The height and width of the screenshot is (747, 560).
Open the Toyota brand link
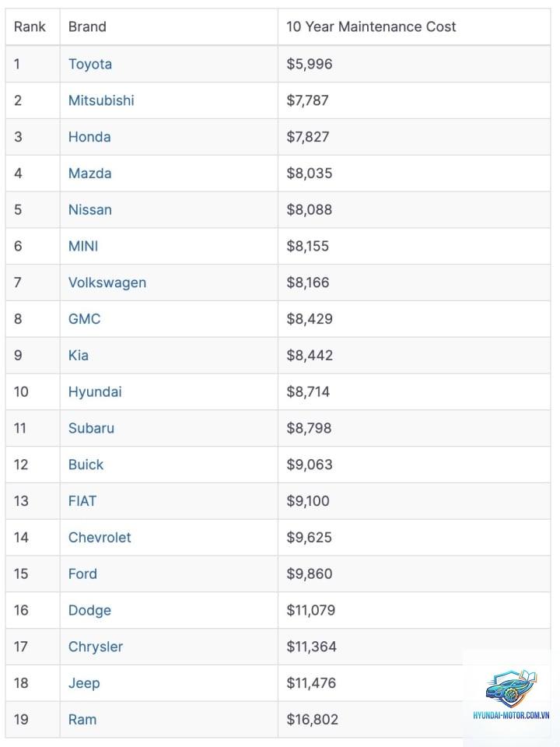tap(90, 64)
